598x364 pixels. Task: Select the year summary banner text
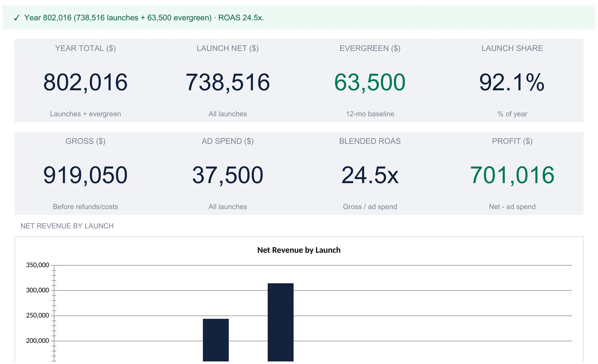pos(144,18)
